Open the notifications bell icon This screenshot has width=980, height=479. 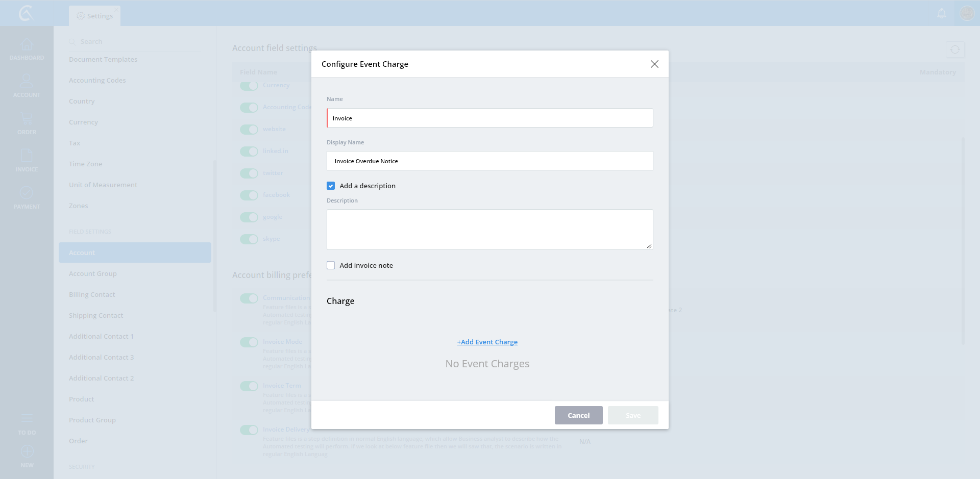[942, 14]
